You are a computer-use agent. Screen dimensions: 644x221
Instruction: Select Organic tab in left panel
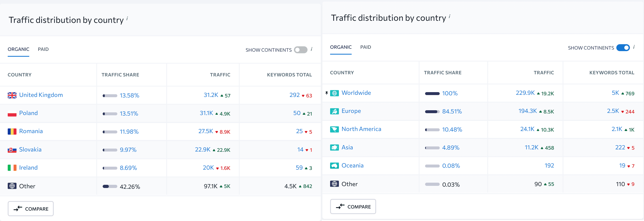pos(18,49)
